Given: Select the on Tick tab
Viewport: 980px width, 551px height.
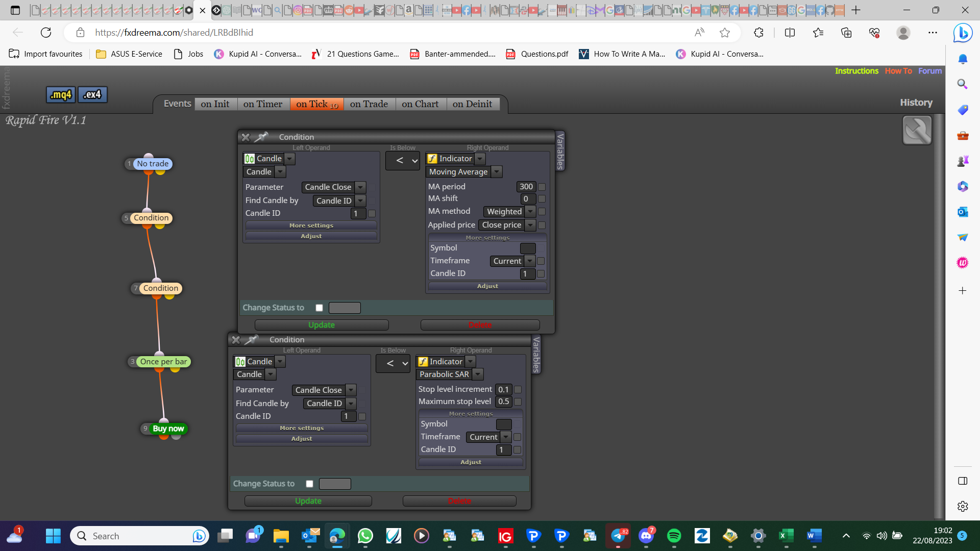Looking at the screenshot, I should point(317,104).
